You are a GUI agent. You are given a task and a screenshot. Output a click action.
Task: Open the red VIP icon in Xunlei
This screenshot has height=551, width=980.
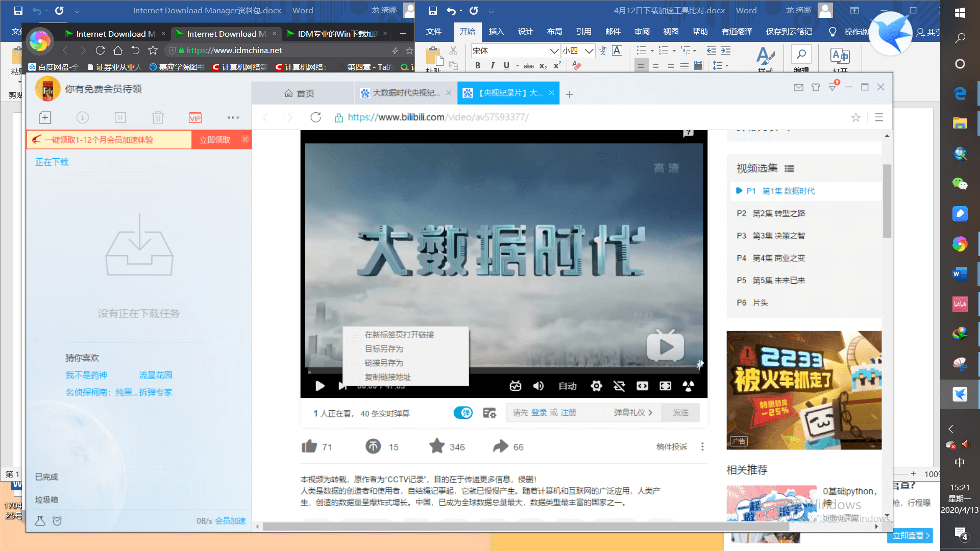195,118
